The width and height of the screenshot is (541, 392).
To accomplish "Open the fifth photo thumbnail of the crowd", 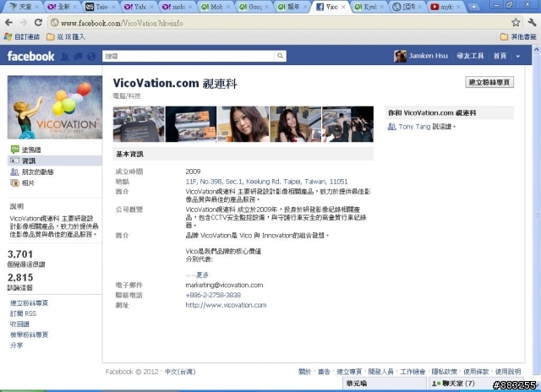I will pyautogui.click(x=347, y=124).
